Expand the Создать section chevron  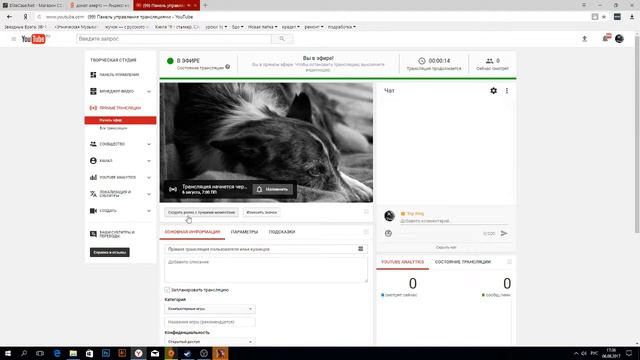coord(149,211)
